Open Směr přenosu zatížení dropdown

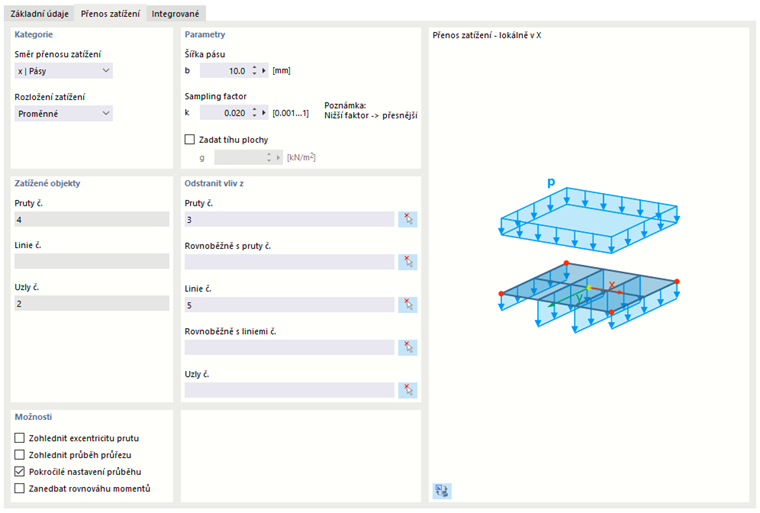tap(64, 71)
